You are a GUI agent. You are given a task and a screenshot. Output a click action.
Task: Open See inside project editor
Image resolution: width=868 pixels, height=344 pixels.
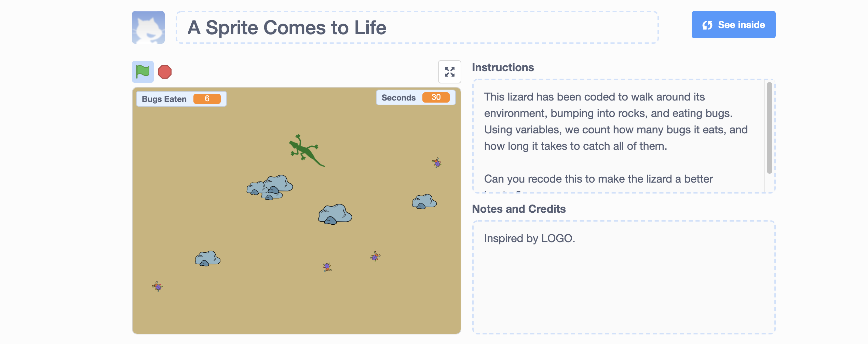(733, 25)
